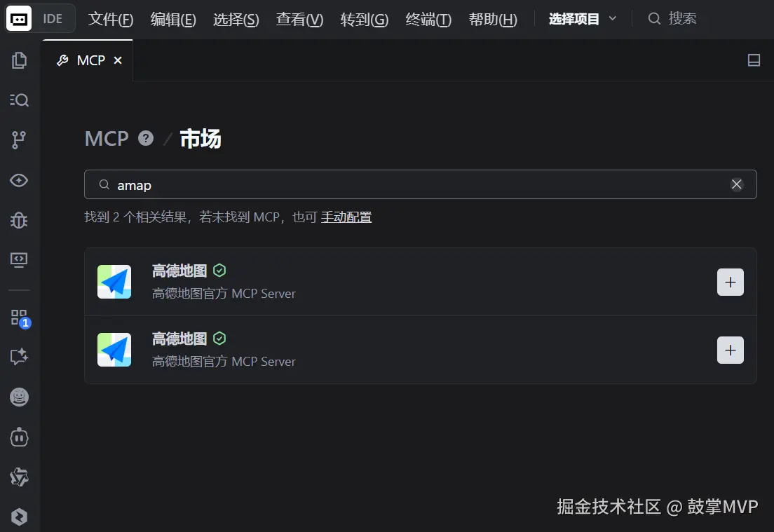Open the 帮助(H) menu
Viewport: 774px width, 532px height.
click(493, 19)
